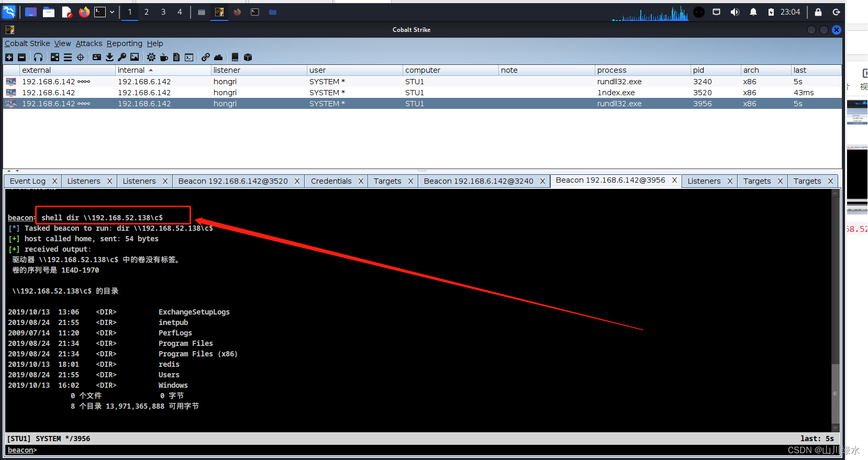868x460 pixels.
Task: Click the Generate Windows Executable gear icon
Action: pos(151,57)
